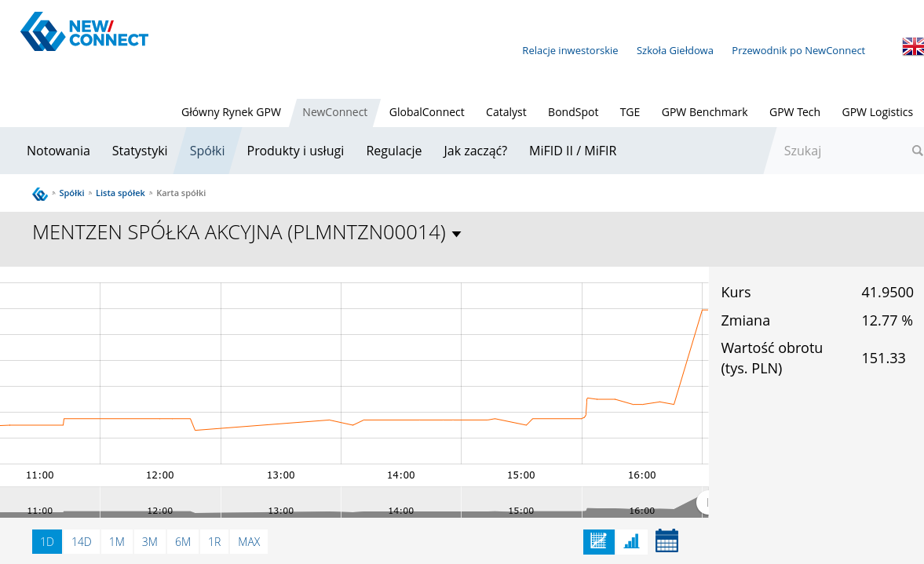The image size is (924, 564).
Task: Select the 14D chart range
Action: point(82,542)
